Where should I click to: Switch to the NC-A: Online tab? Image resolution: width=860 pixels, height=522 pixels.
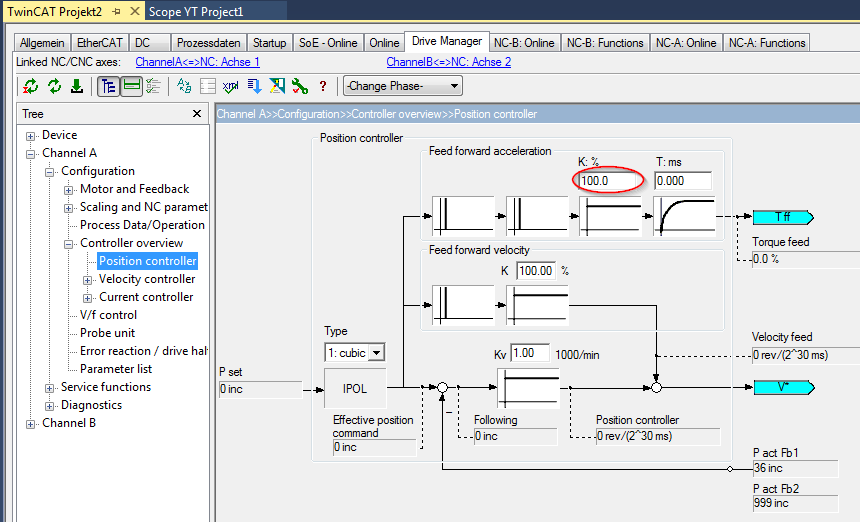coord(686,43)
